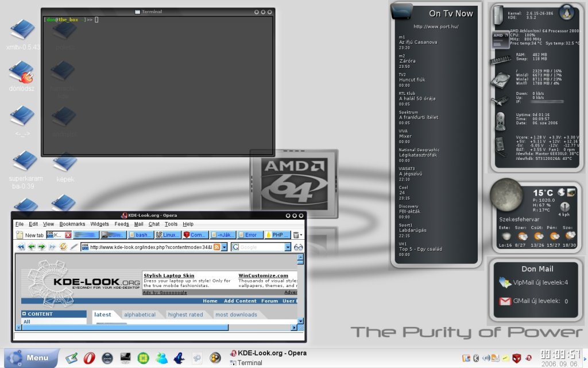
Task: Click the speaker volume tray icon
Action: [486, 358]
